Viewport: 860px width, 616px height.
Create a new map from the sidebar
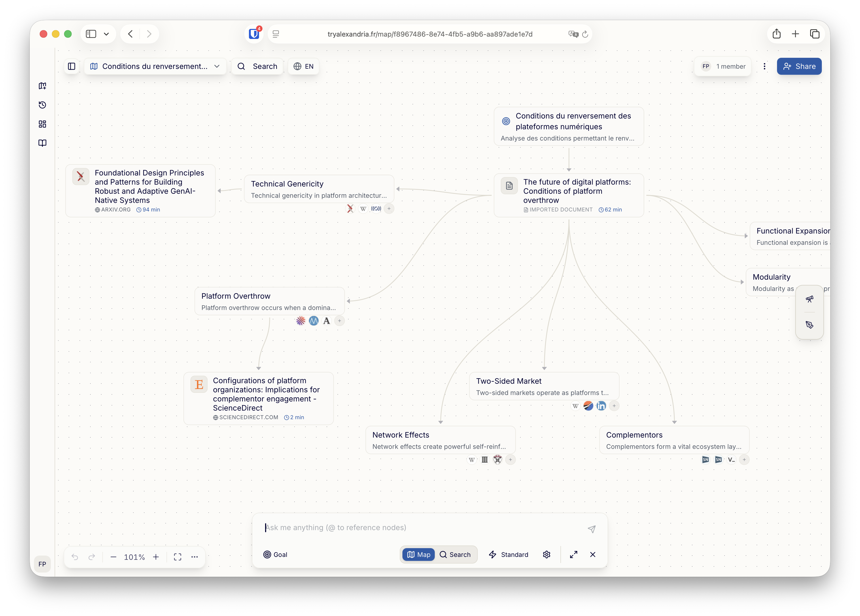pyautogui.click(x=42, y=86)
